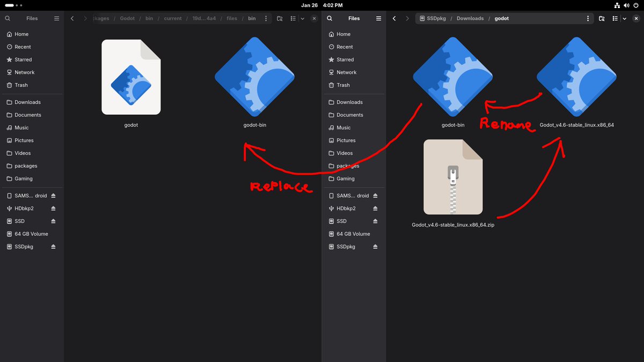Image resolution: width=644 pixels, height=362 pixels.
Task: Open Pictures in left window sidebar
Action: (32, 141)
